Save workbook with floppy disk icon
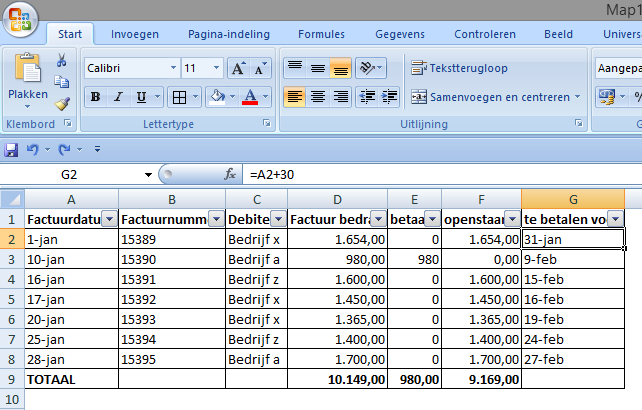The width and height of the screenshot is (642, 410). pyautogui.click(x=11, y=150)
